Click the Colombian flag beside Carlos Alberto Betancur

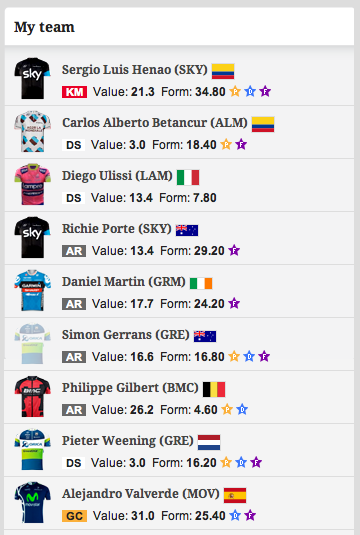click(x=263, y=124)
